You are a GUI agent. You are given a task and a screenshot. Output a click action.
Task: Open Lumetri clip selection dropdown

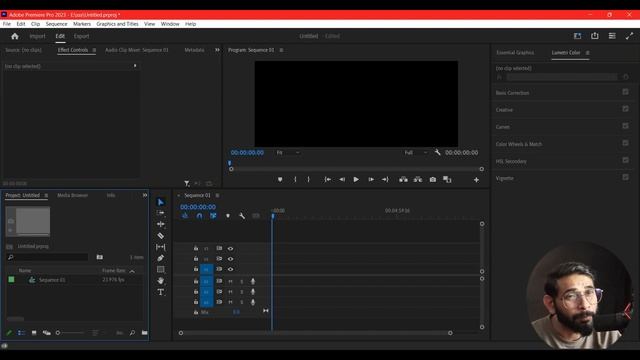click(x=562, y=77)
